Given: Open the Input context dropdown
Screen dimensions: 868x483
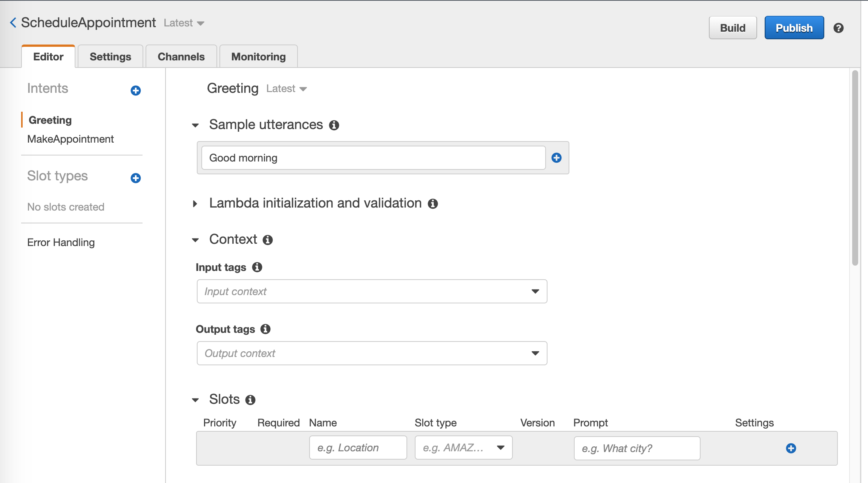Looking at the screenshot, I should pyautogui.click(x=372, y=291).
